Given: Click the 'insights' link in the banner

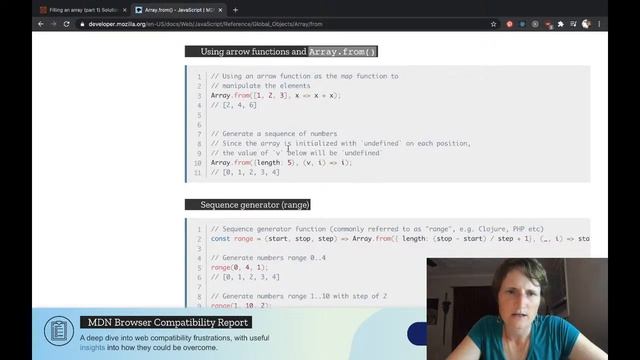Looking at the screenshot, I should click(x=92, y=348).
